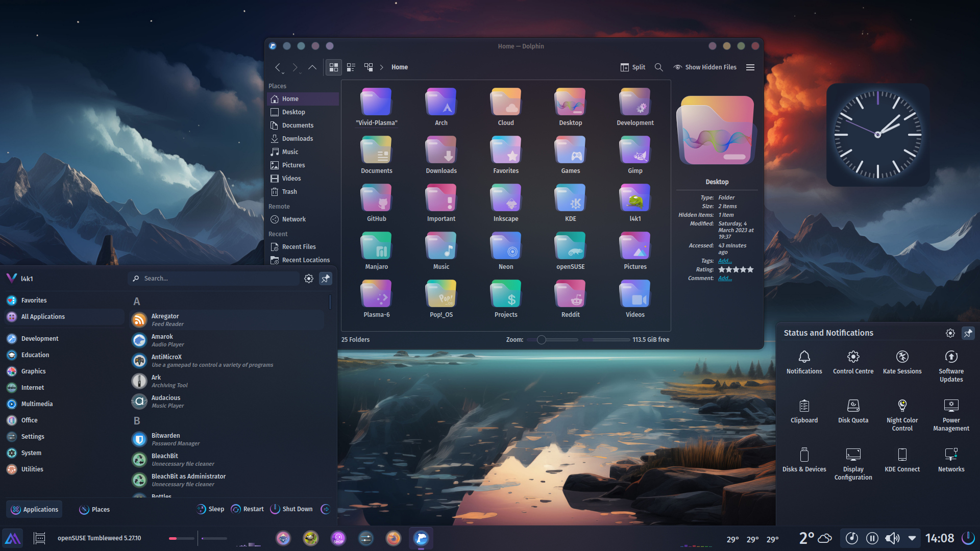Click the Dolphin search magnifier icon

point(658,67)
